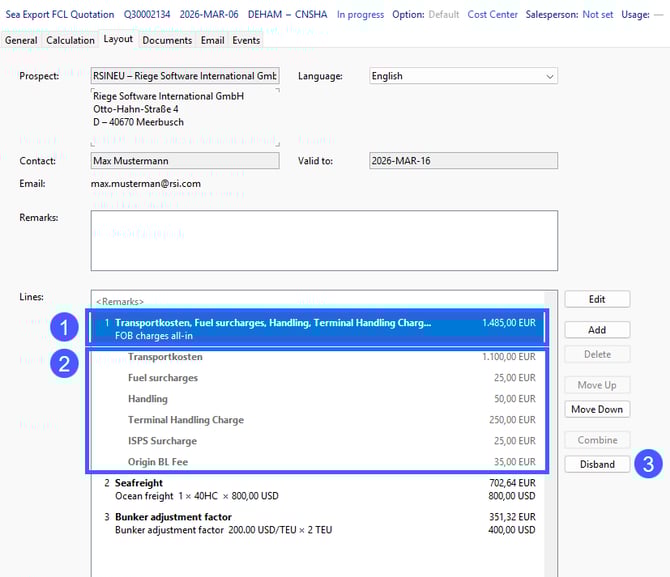The width and height of the screenshot is (670, 577).
Task: Click the Prospect input field
Action: pos(184,76)
